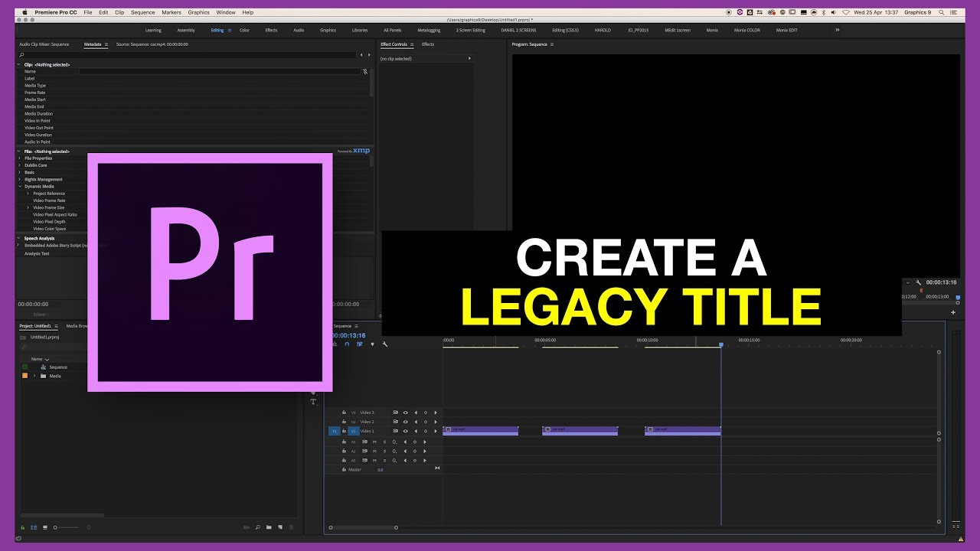Open the Metalogging workspace
Image resolution: width=980 pixels, height=551 pixels.
(429, 30)
